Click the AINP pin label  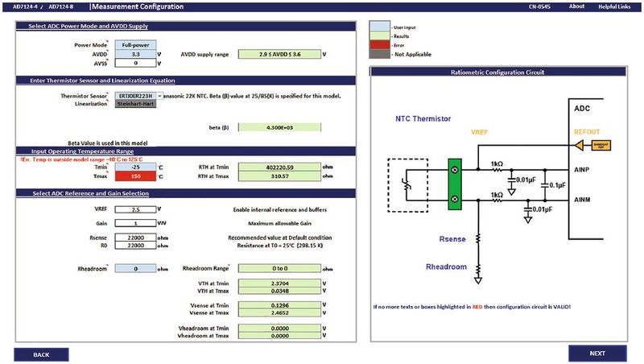pyautogui.click(x=582, y=170)
